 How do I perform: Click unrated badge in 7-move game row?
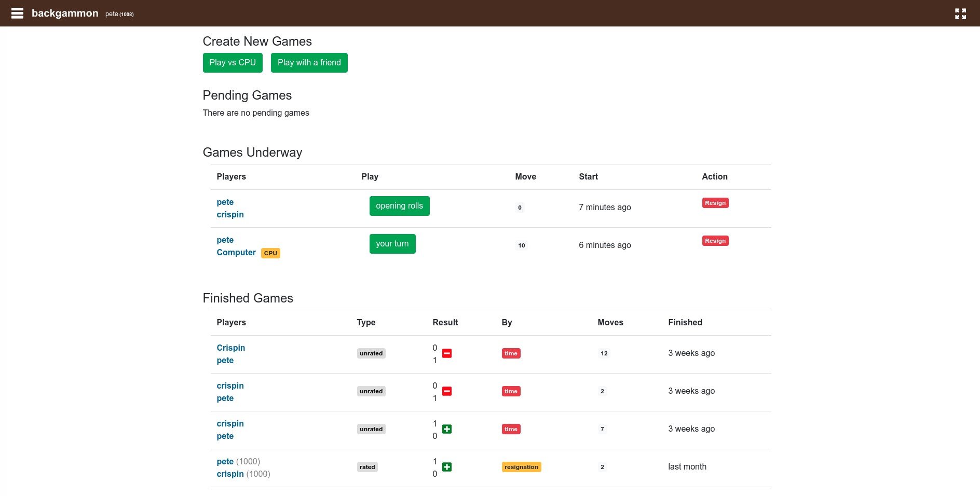(x=371, y=429)
